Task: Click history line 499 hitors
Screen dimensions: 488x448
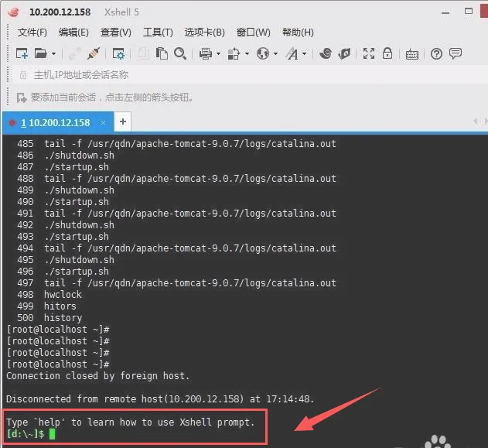Action: click(x=46, y=306)
